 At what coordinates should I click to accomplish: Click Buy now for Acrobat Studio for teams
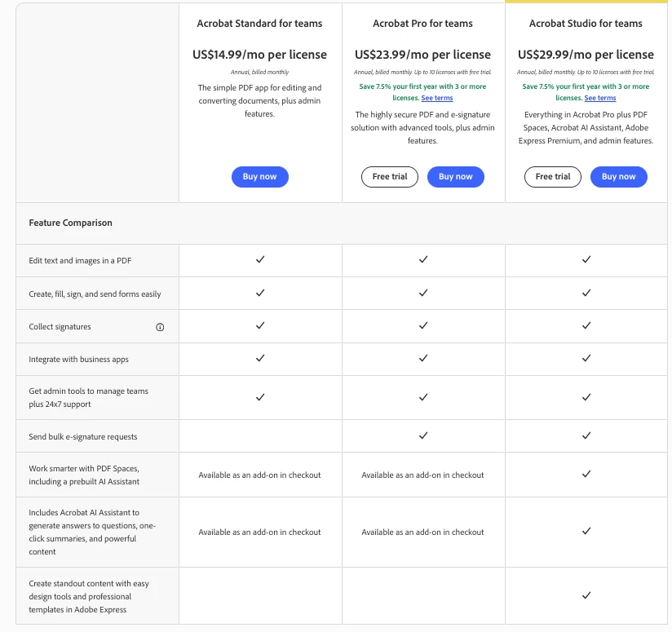[618, 176]
